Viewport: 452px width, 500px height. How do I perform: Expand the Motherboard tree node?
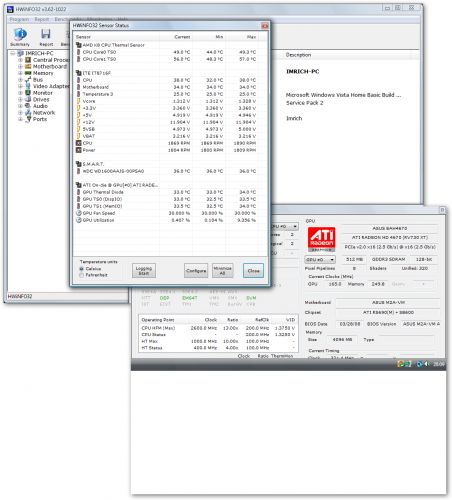point(20,67)
